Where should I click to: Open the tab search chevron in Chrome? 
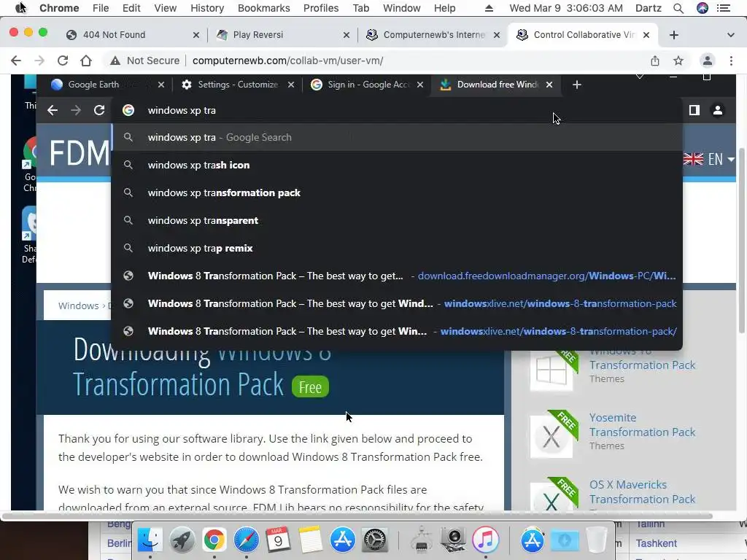pyautogui.click(x=730, y=35)
